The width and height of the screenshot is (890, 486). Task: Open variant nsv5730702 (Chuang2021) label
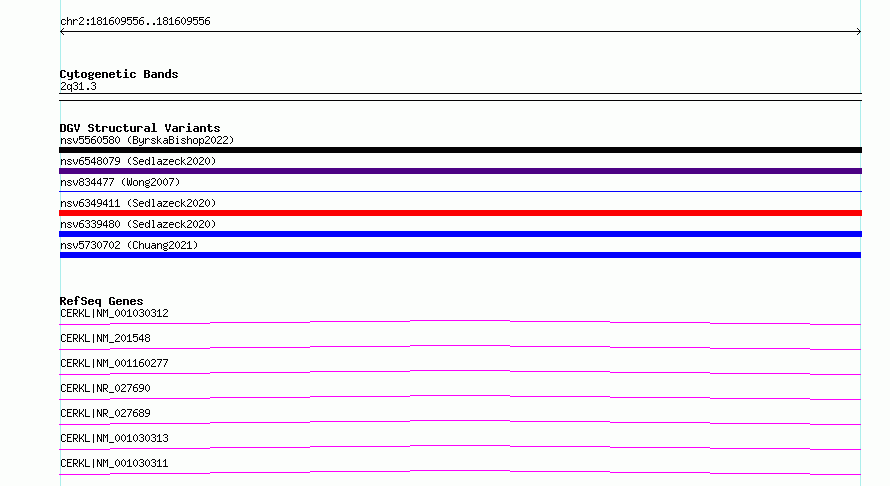tap(129, 245)
